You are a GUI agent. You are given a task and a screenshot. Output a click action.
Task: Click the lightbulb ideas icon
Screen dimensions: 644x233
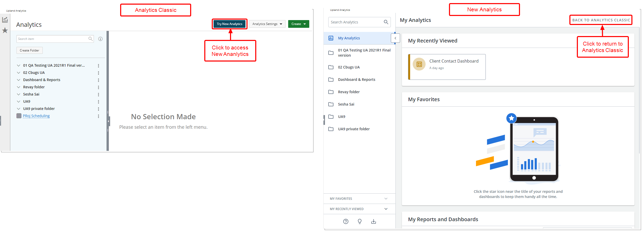click(359, 221)
